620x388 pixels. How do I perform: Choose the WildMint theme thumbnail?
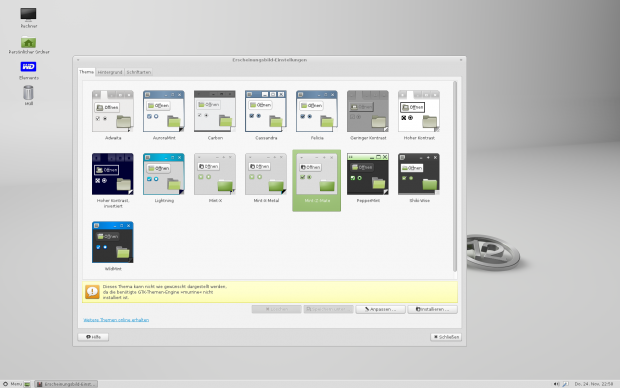click(113, 242)
